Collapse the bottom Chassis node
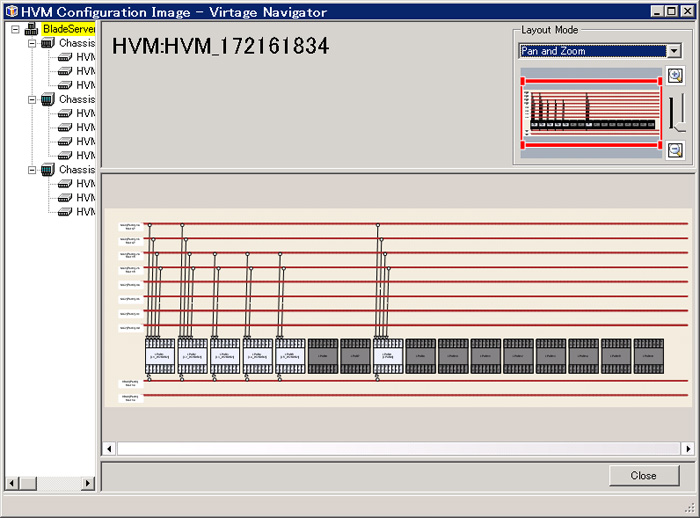Screen dimensions: 700x518 pos(32,170)
